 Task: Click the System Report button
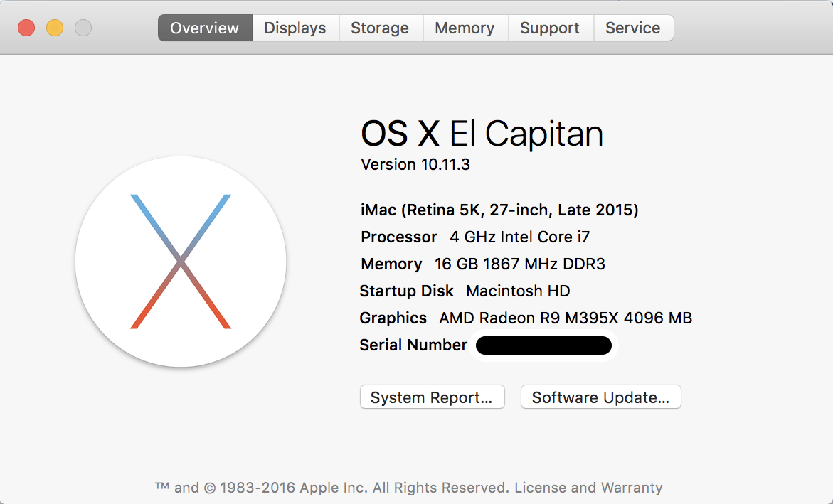432,397
